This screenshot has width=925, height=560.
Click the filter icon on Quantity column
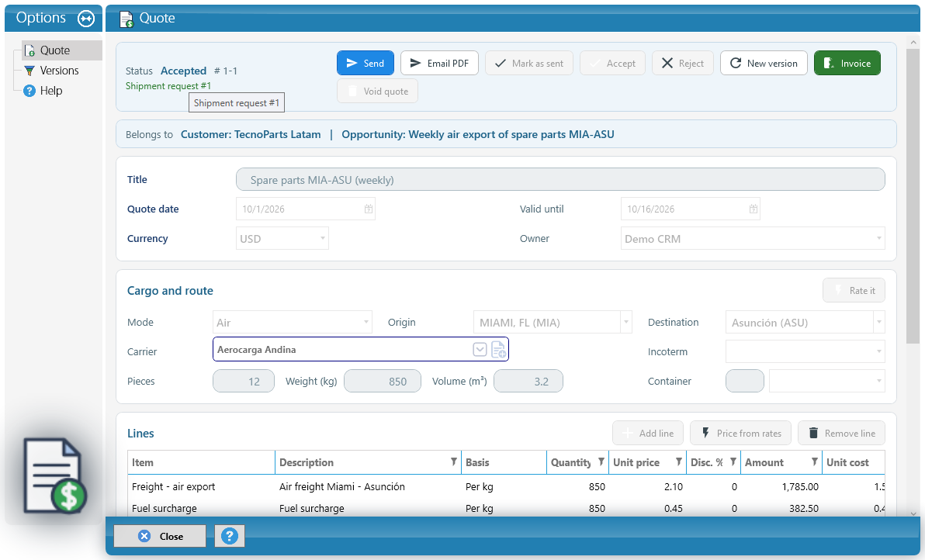601,462
